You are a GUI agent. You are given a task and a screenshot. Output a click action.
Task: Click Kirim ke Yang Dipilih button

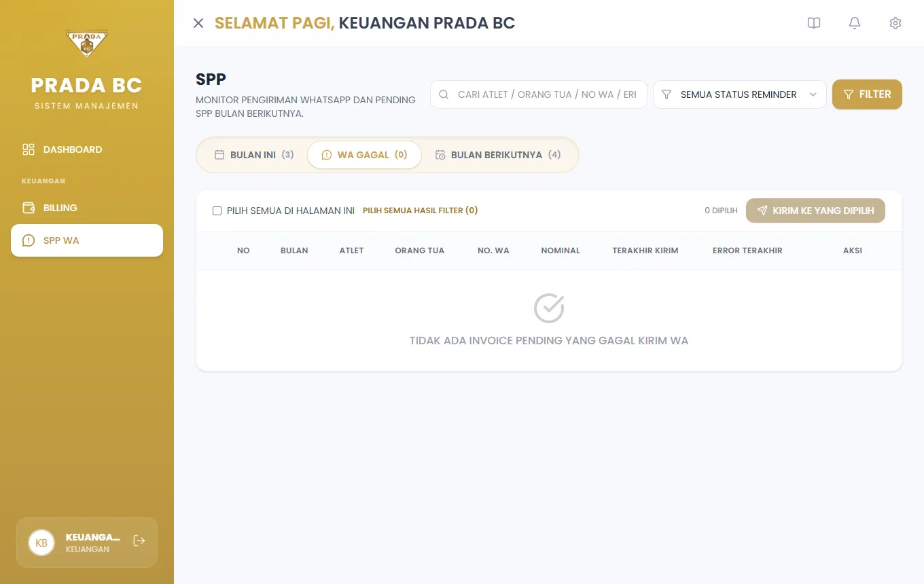[815, 211]
